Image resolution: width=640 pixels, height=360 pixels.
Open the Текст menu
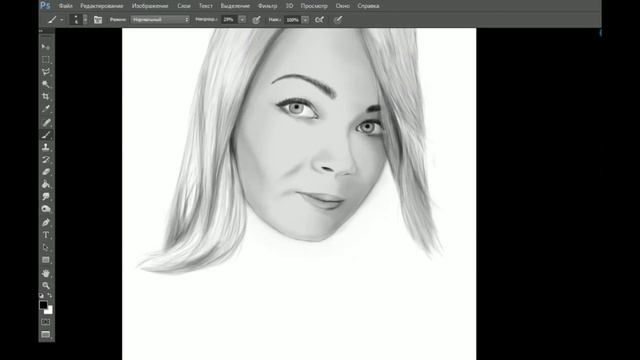[206, 6]
